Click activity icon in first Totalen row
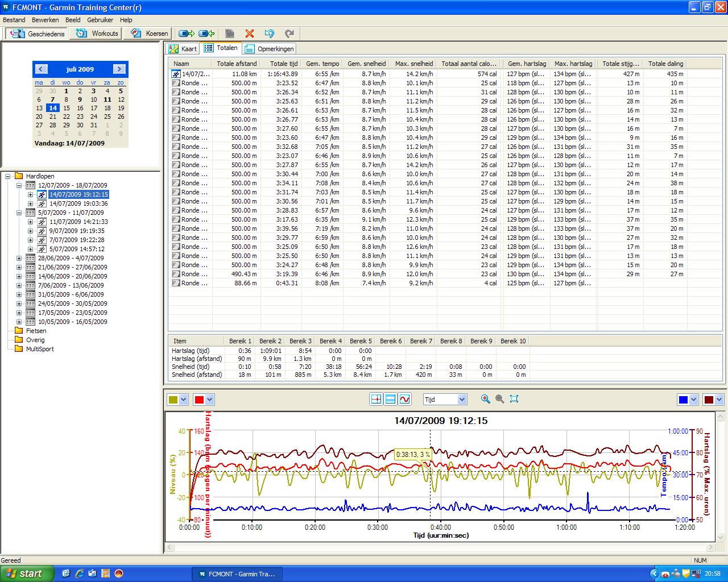The height and width of the screenshot is (582, 728). (x=176, y=74)
